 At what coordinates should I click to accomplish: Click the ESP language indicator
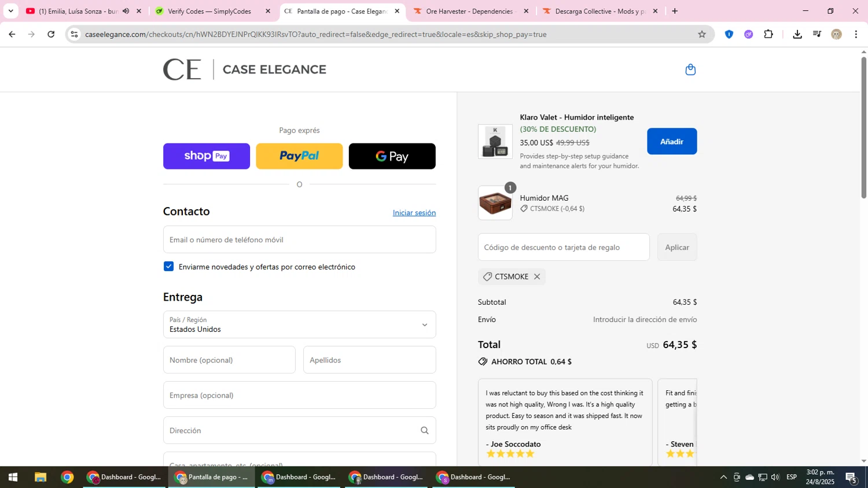792,477
